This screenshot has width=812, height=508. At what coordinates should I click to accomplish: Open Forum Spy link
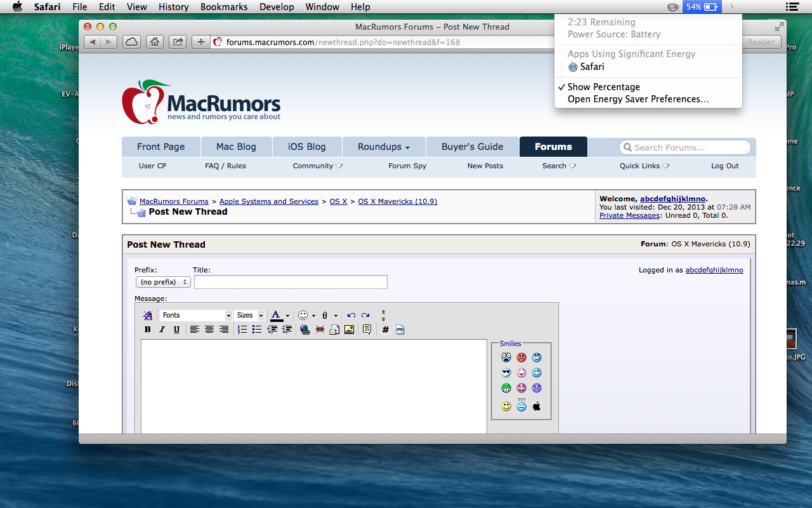tap(407, 166)
